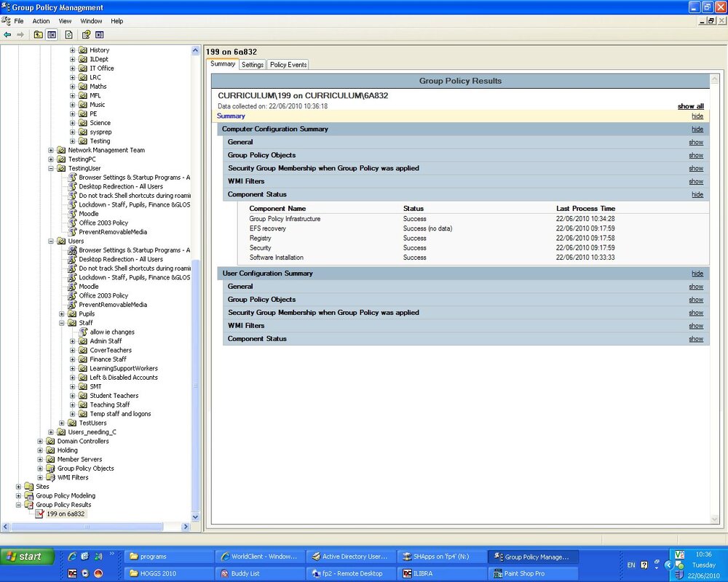Viewport: 728px width, 582px height.
Task: Select the Office 2003 Policy link under TestingUser
Action: [x=103, y=223]
